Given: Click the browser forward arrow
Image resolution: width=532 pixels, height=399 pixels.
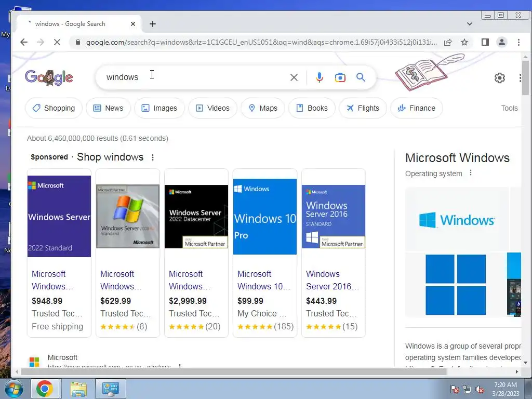Looking at the screenshot, I should [x=41, y=42].
